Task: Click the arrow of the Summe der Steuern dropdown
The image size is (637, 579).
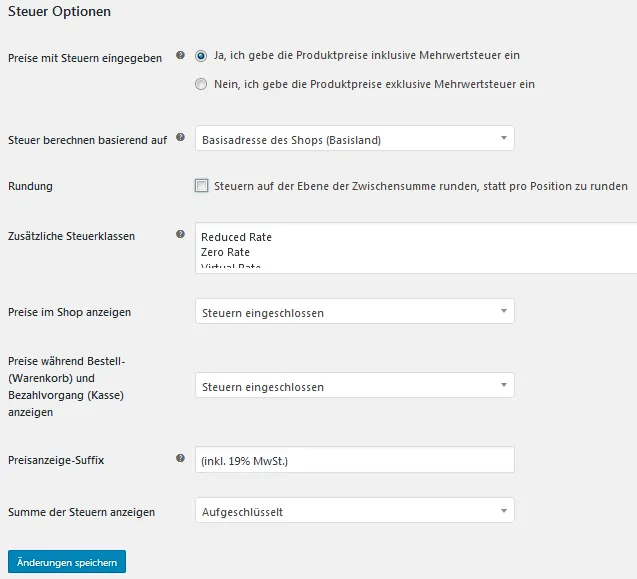Action: (504, 511)
